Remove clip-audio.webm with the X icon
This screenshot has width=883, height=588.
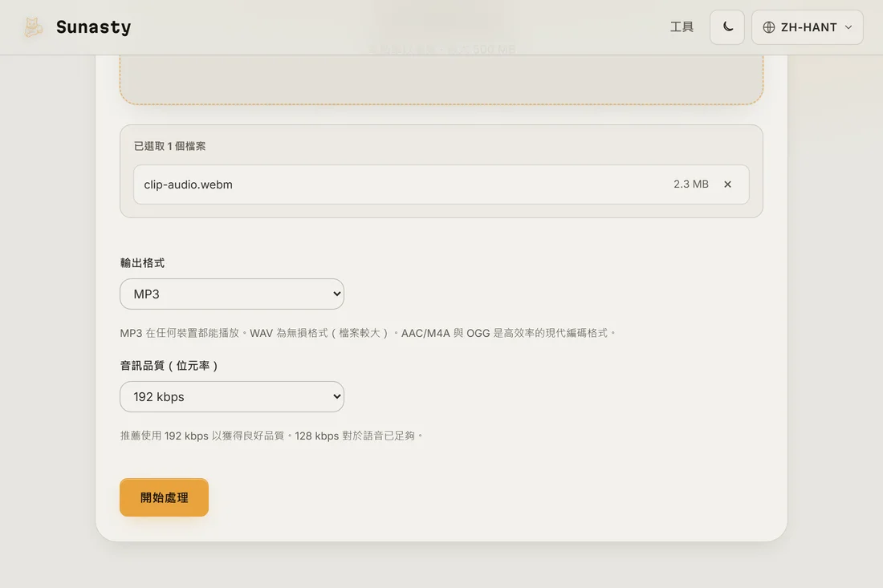pyautogui.click(x=727, y=184)
